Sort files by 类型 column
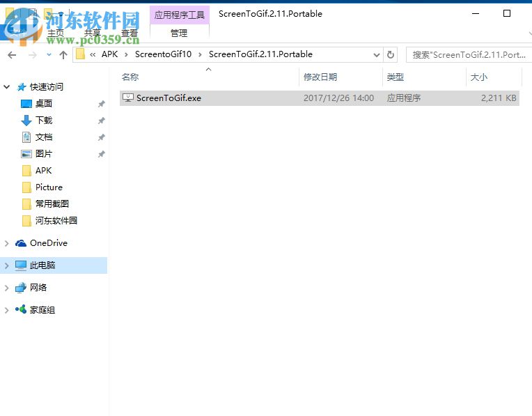The width and height of the screenshot is (532, 416). click(x=396, y=77)
